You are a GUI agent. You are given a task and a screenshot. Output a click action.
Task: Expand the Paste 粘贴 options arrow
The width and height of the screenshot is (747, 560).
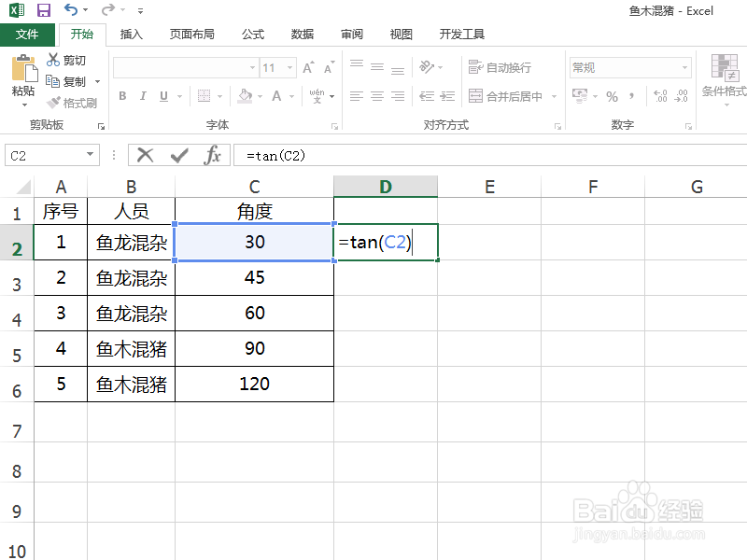[24, 105]
